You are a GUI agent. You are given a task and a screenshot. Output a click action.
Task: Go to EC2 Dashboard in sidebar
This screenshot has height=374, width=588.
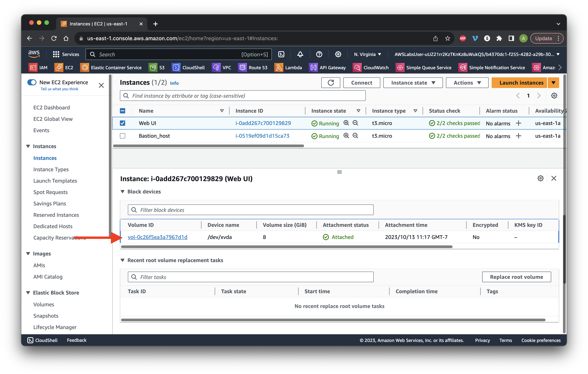tap(52, 108)
